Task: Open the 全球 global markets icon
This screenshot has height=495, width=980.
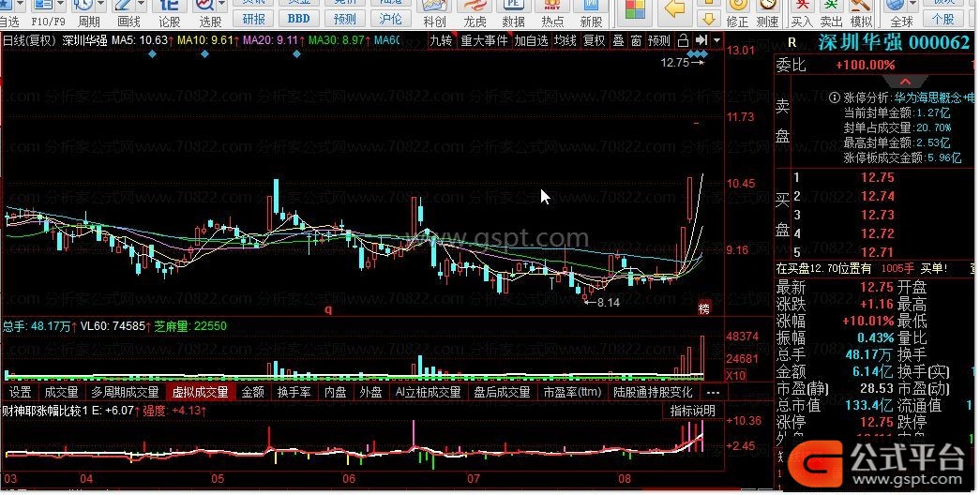Action: (x=895, y=5)
